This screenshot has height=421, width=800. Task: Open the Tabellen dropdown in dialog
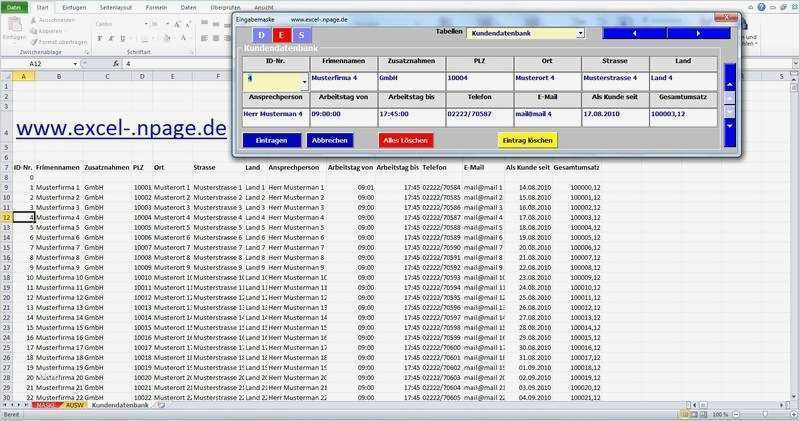tap(581, 33)
